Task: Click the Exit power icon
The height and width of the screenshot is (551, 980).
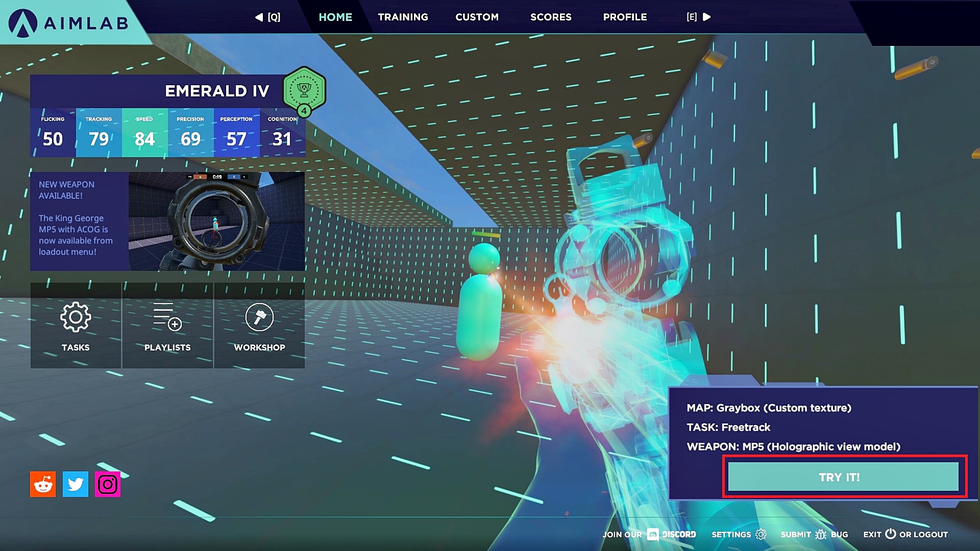Action: [890, 534]
